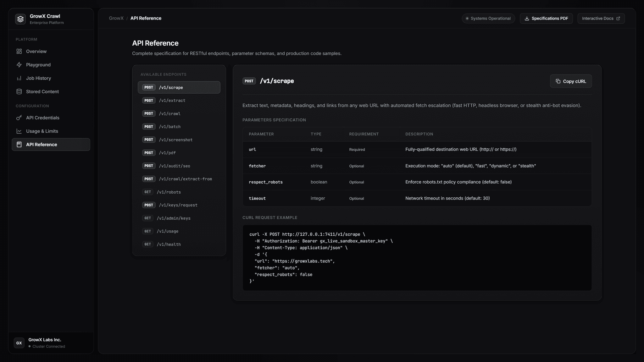Click the 'Cluster Connected' status text
The width and height of the screenshot is (644, 362).
(49, 346)
